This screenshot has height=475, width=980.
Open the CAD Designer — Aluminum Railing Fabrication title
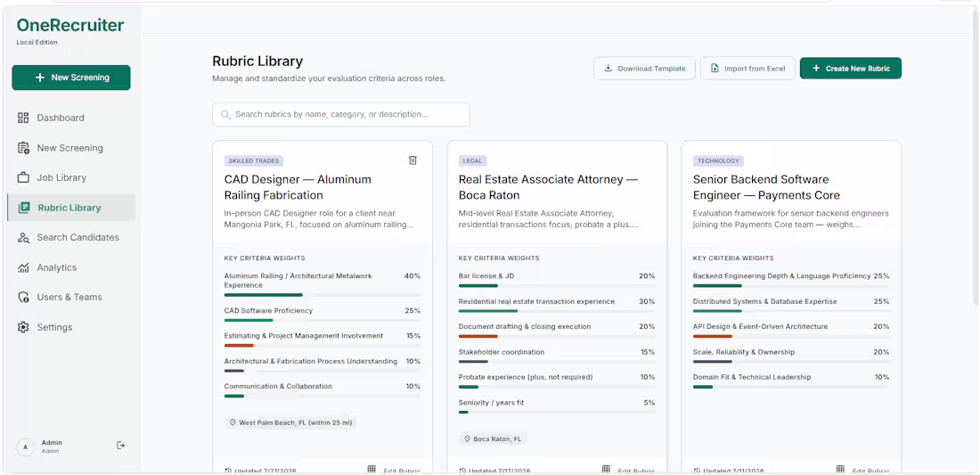[298, 187]
